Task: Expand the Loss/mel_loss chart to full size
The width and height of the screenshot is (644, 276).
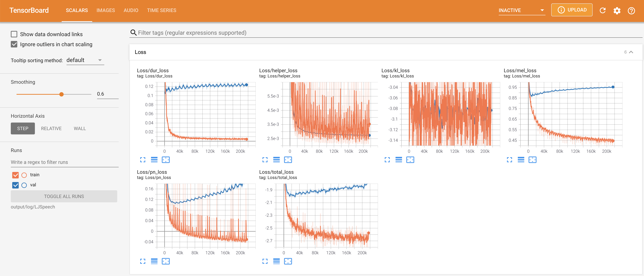Action: pyautogui.click(x=509, y=160)
